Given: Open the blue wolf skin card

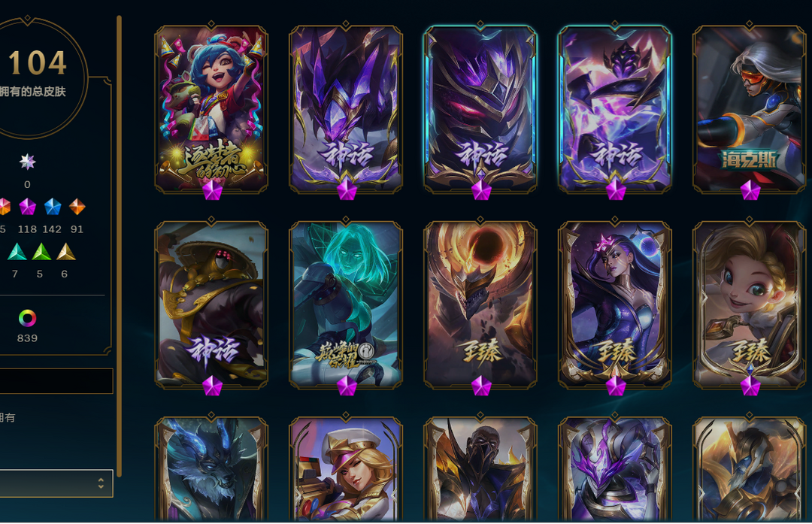Looking at the screenshot, I should click(x=211, y=468).
